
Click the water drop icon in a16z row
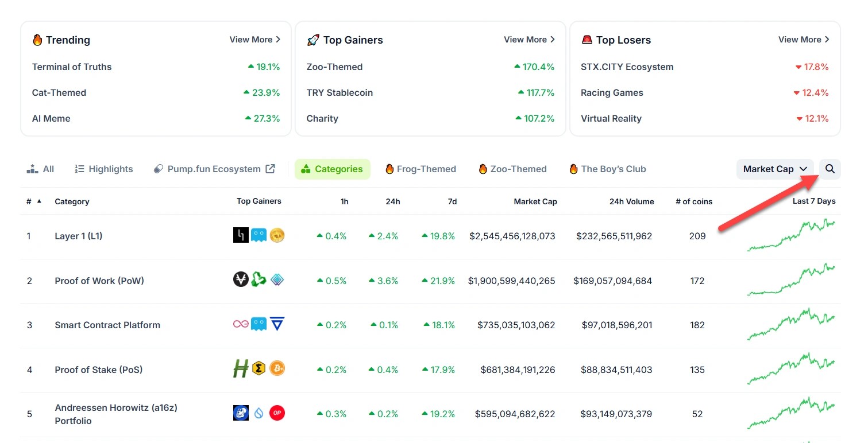(x=259, y=413)
